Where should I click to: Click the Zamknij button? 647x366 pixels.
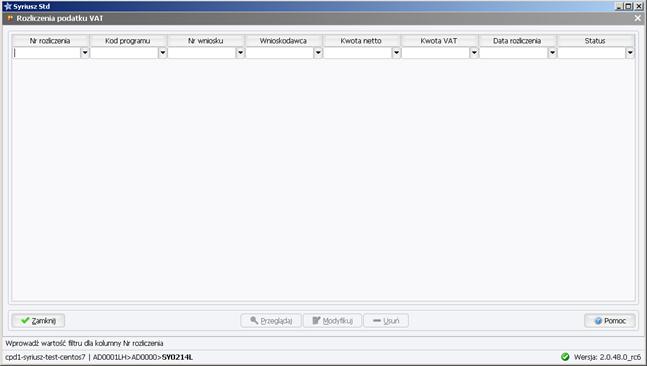coord(38,321)
